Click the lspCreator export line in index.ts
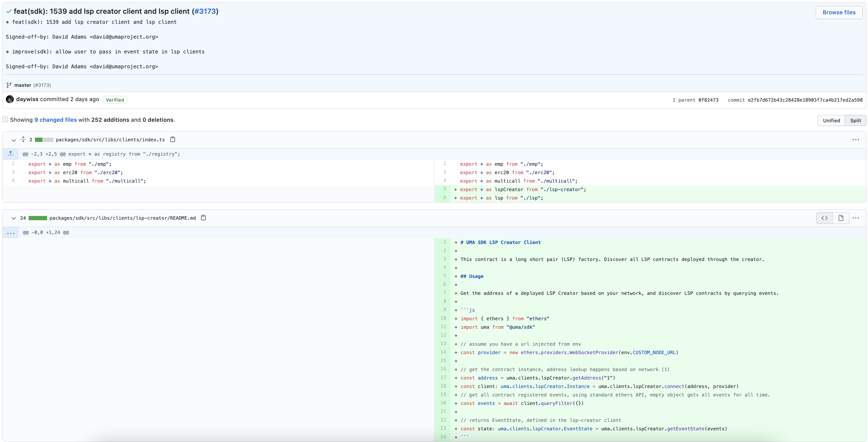The image size is (868, 442). pyautogui.click(x=523, y=190)
